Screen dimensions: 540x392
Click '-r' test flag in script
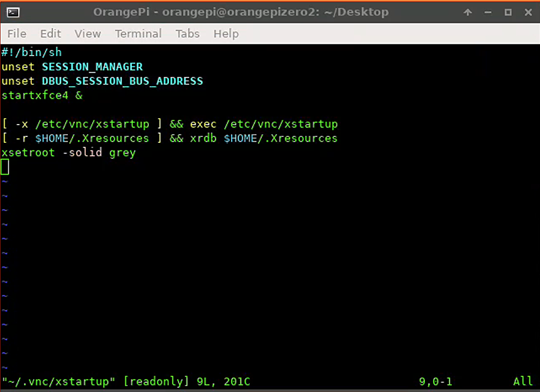point(21,138)
